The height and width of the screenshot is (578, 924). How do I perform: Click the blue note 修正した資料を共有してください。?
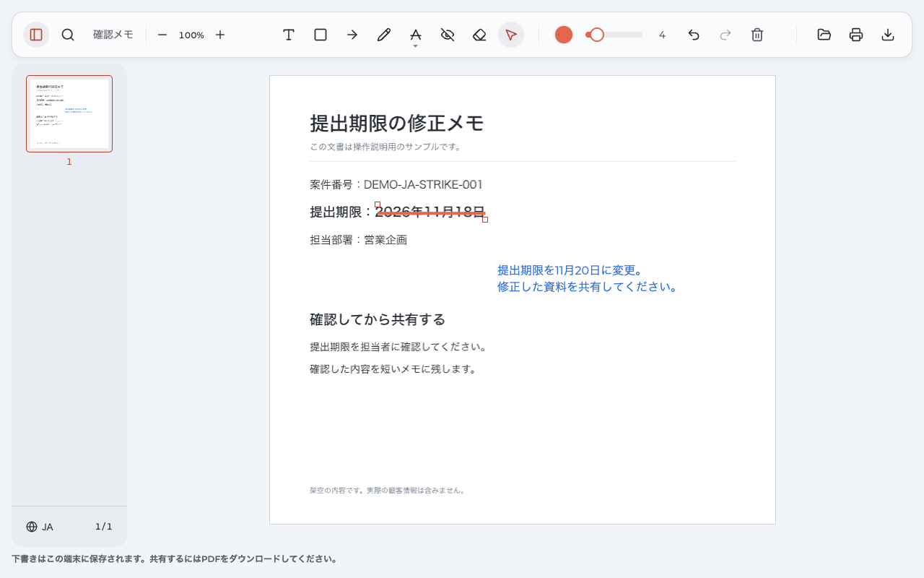(588, 287)
